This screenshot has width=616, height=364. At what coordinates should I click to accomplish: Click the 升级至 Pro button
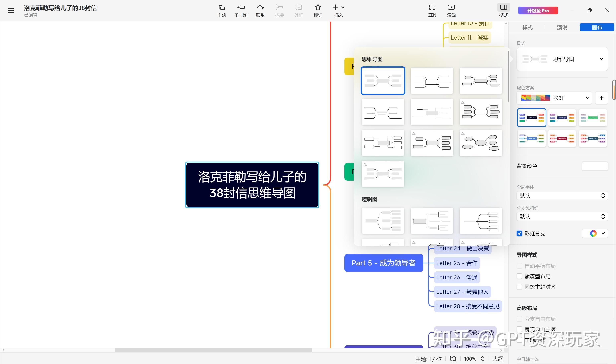538,11
